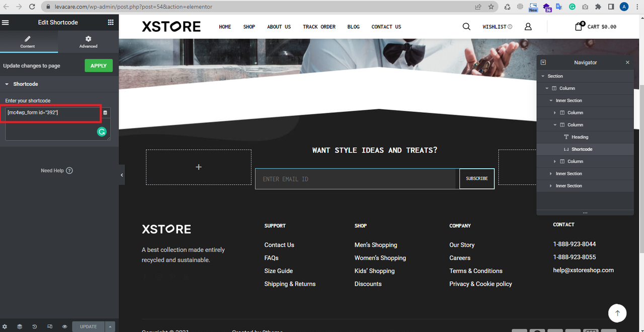The image size is (644, 332).
Task: Open the Update save options arrow
Action: pos(110,326)
